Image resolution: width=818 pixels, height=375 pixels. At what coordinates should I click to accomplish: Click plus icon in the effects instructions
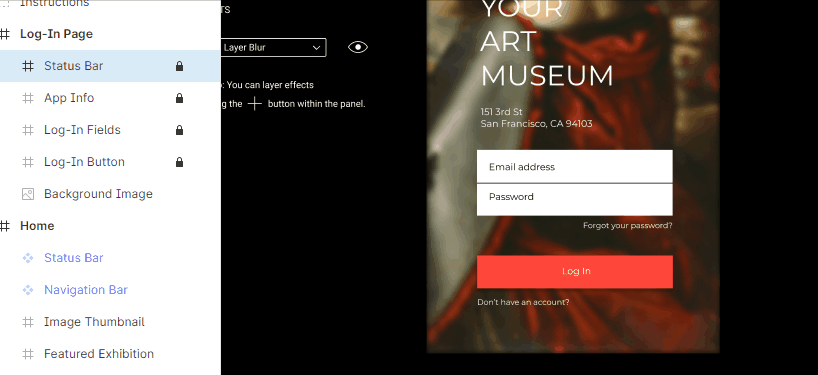(255, 104)
